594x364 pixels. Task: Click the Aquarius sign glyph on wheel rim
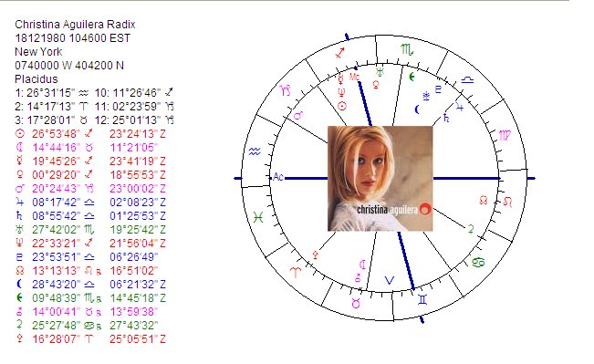click(x=255, y=151)
